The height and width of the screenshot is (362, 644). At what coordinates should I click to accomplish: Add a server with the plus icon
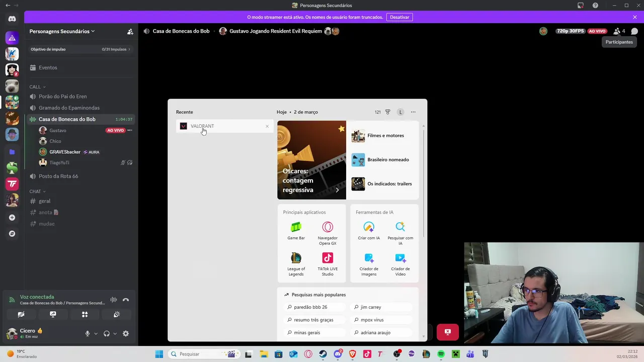click(12, 218)
